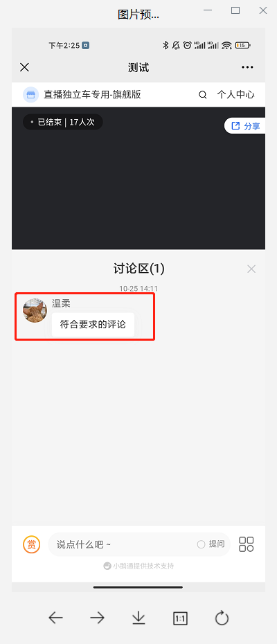Close the 讨论区 discussion panel
This screenshot has height=644, width=277.
pos(251,269)
